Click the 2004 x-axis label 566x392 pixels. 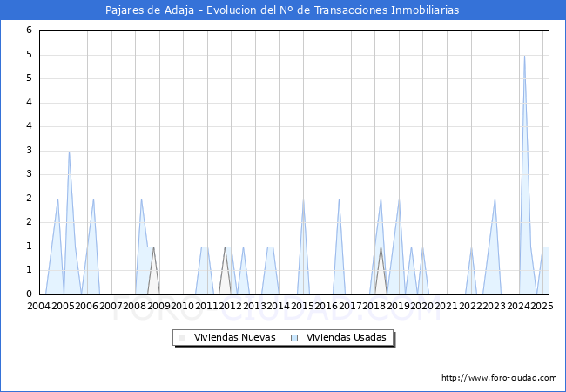tap(39, 306)
